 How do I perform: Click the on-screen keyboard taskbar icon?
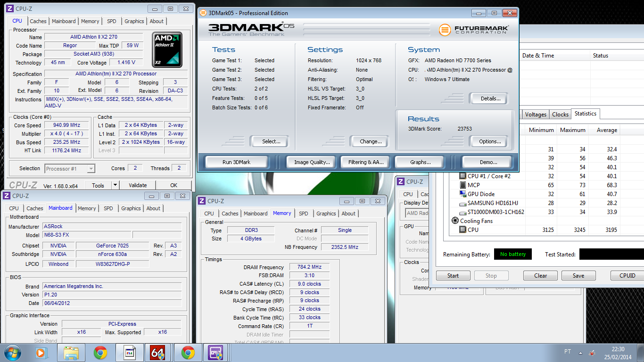coord(129,353)
